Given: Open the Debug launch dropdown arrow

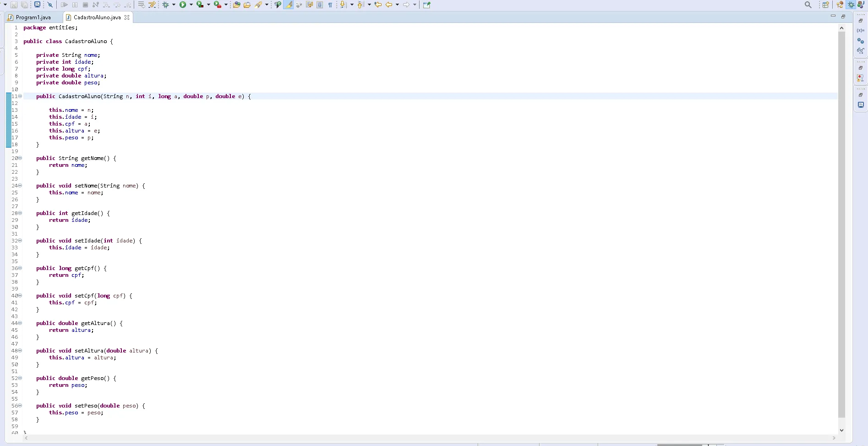Looking at the screenshot, I should click(174, 5).
